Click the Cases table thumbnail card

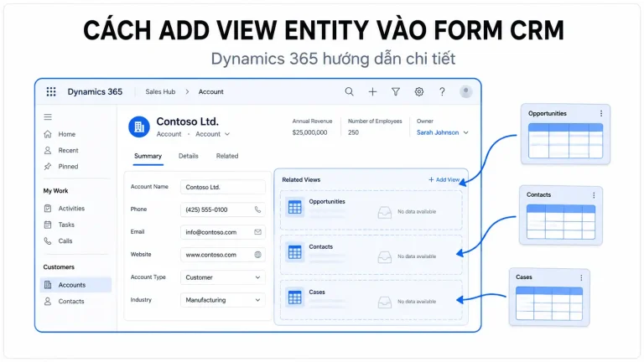pyautogui.click(x=549, y=297)
